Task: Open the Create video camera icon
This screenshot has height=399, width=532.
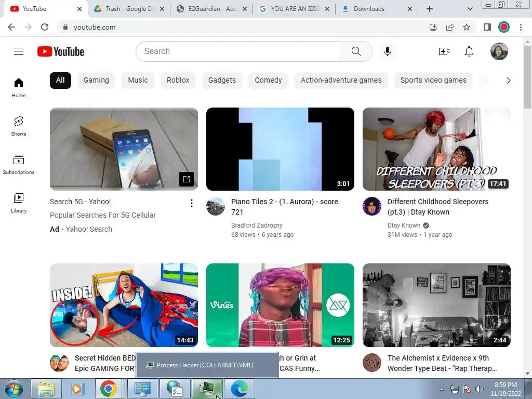Action: click(x=444, y=51)
